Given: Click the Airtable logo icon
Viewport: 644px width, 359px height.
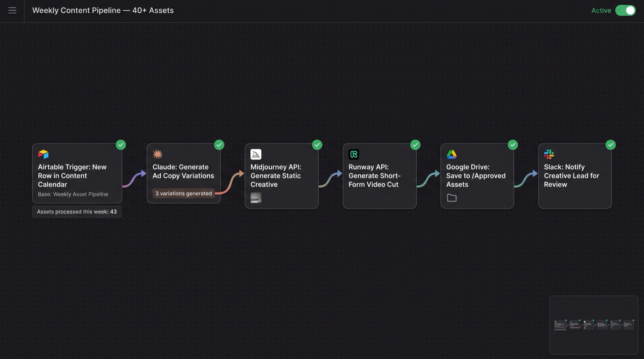Looking at the screenshot, I should coord(43,154).
